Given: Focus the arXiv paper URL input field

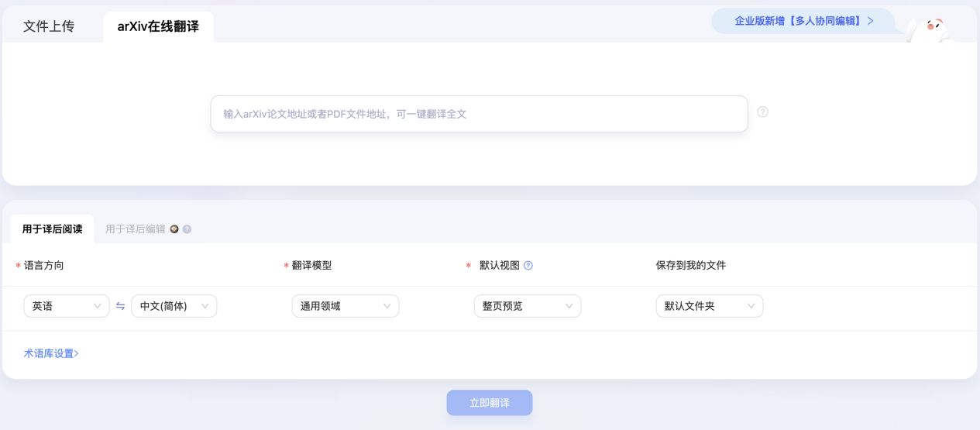Looking at the screenshot, I should (479, 114).
